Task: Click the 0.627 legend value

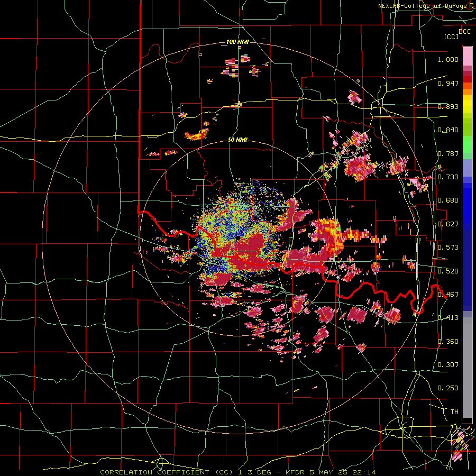Action: (448, 224)
